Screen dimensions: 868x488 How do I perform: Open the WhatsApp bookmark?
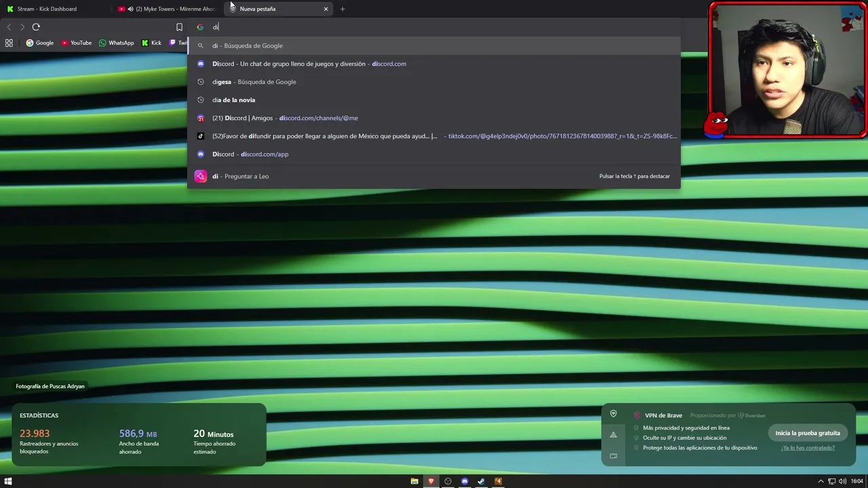tap(117, 43)
